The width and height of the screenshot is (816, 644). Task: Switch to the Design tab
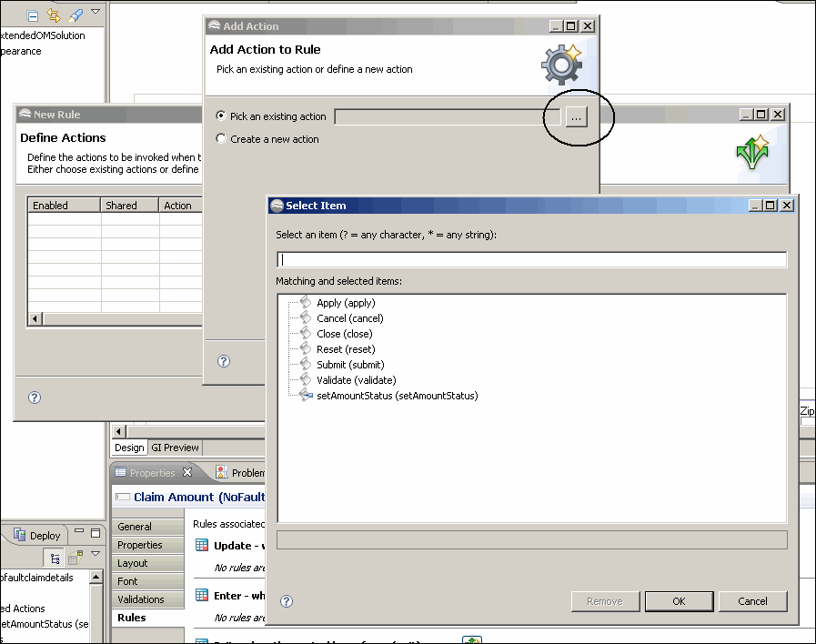click(x=129, y=448)
